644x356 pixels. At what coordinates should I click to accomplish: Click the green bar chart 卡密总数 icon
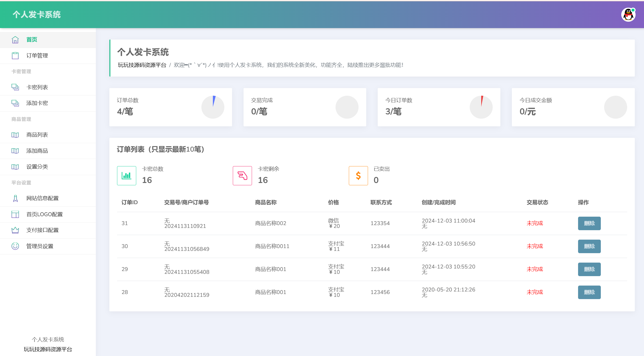pyautogui.click(x=126, y=176)
